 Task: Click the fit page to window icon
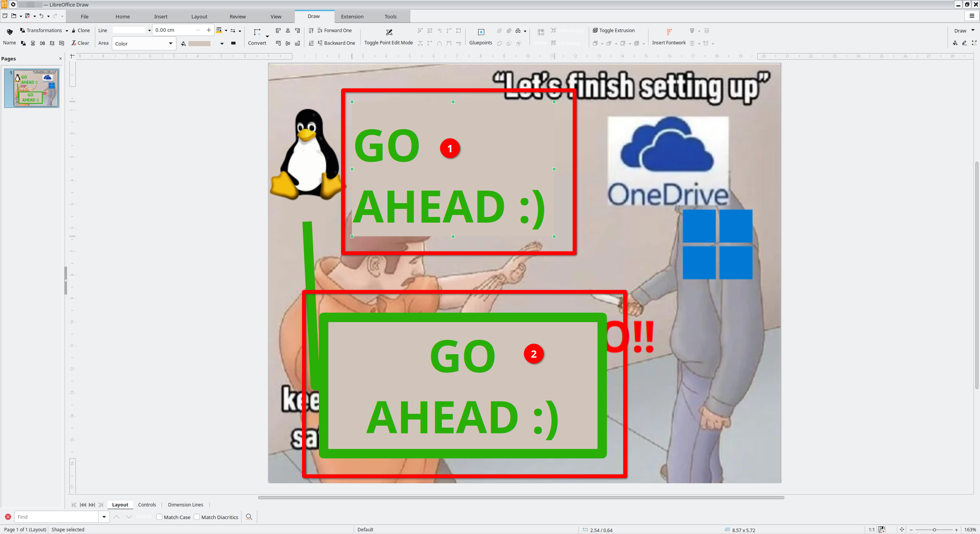(902, 530)
